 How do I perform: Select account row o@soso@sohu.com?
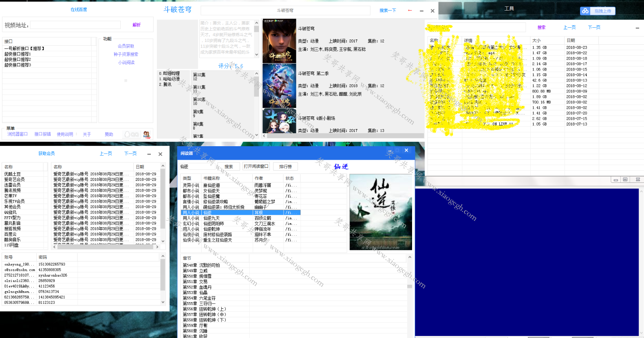(82, 270)
